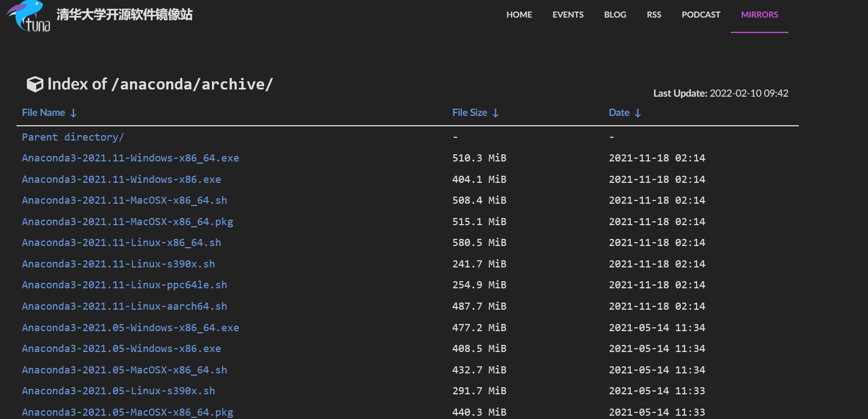The image size is (868, 419).
Task: Sort by Date arrow icon
Action: (638, 113)
